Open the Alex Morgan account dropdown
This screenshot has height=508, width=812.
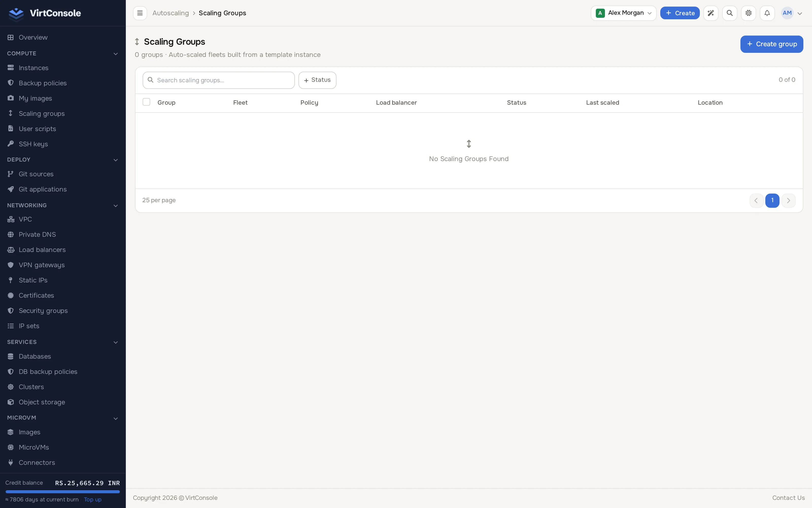click(623, 13)
